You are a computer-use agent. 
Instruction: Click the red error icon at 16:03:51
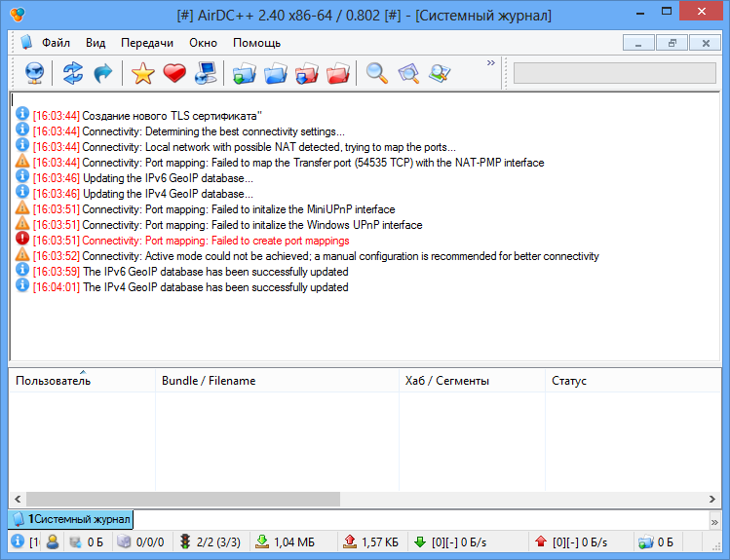pyautogui.click(x=21, y=239)
